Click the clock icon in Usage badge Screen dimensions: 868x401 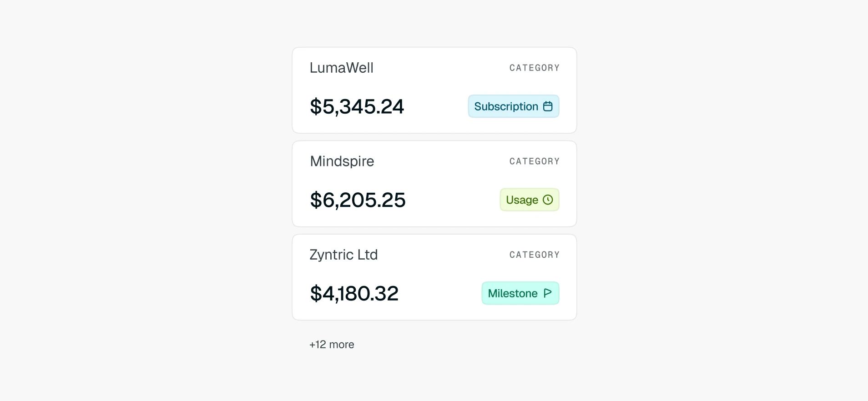548,200
